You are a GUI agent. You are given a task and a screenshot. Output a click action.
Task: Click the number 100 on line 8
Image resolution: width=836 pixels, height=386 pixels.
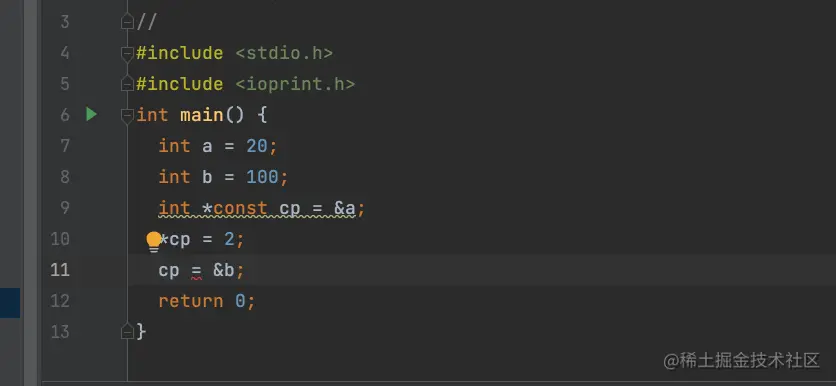(x=262, y=177)
